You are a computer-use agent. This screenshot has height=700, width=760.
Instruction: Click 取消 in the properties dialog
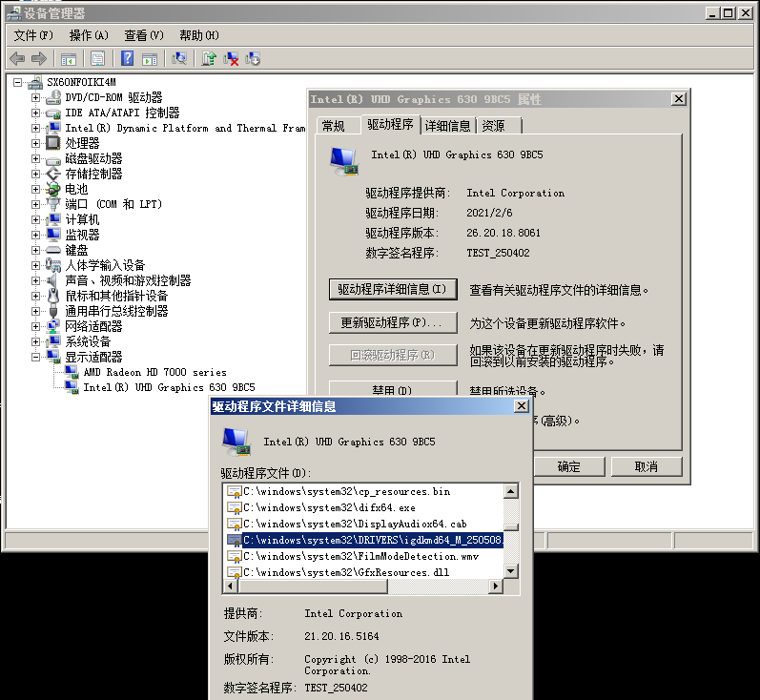coord(647,467)
